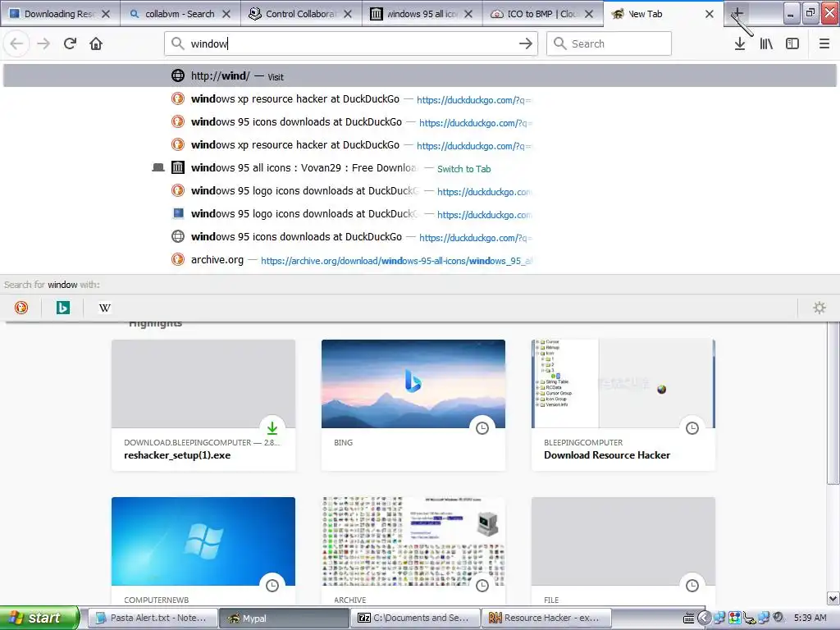Choose first 'windows xp resource hacker' suggestion
Image resolution: width=840 pixels, height=630 pixels.
[x=420, y=99]
